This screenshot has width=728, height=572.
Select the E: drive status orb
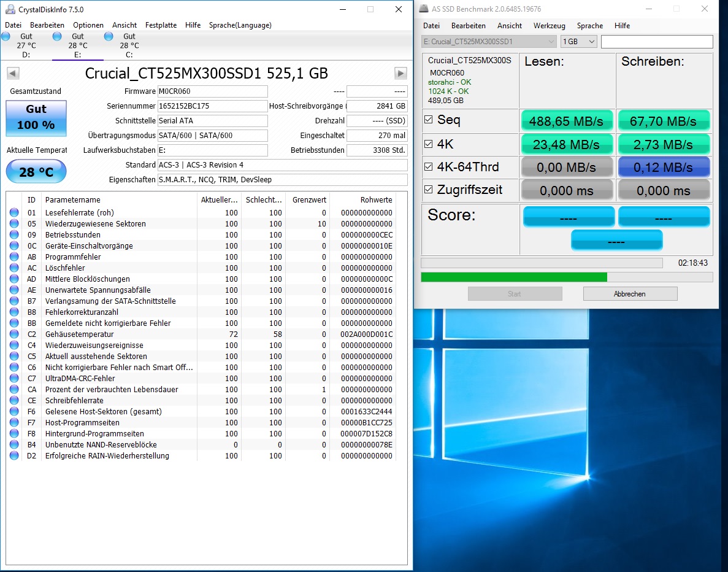[57, 36]
